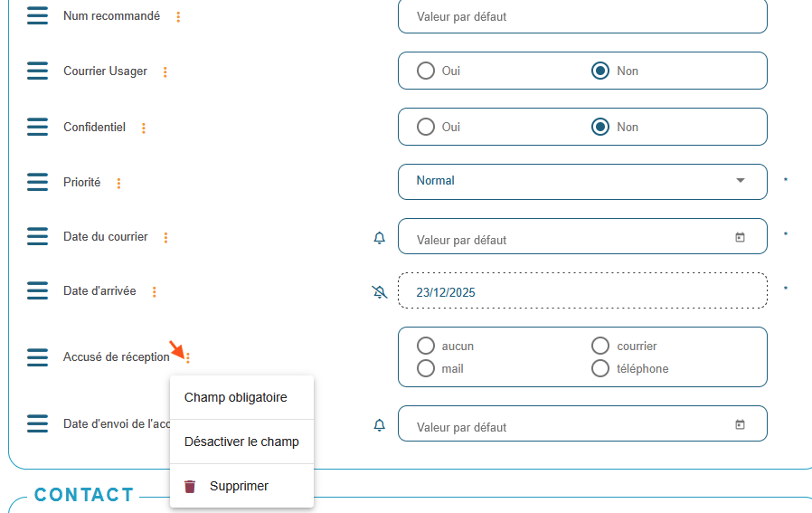812x513 pixels.
Task: Open options menu next to Date d'arrivée
Action: tap(155, 292)
